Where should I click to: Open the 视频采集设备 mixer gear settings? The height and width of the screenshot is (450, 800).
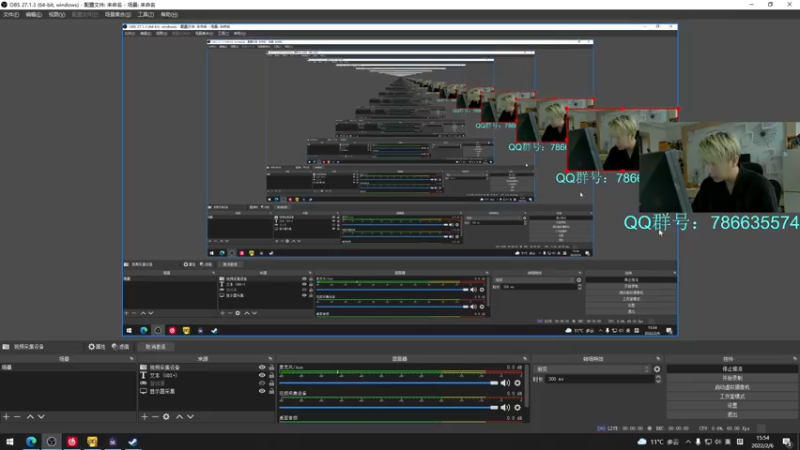[517, 407]
